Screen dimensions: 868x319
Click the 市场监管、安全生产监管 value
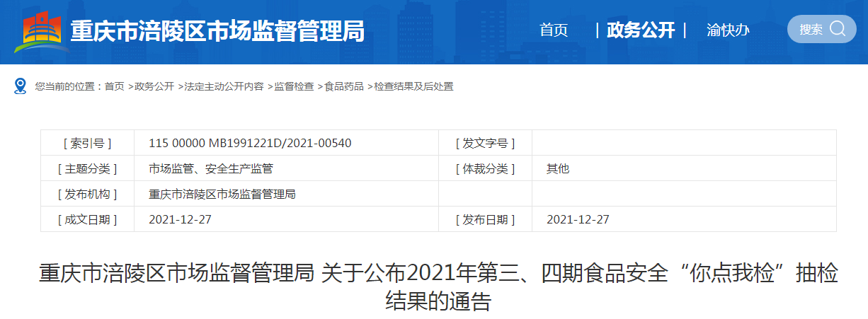[x=211, y=168]
